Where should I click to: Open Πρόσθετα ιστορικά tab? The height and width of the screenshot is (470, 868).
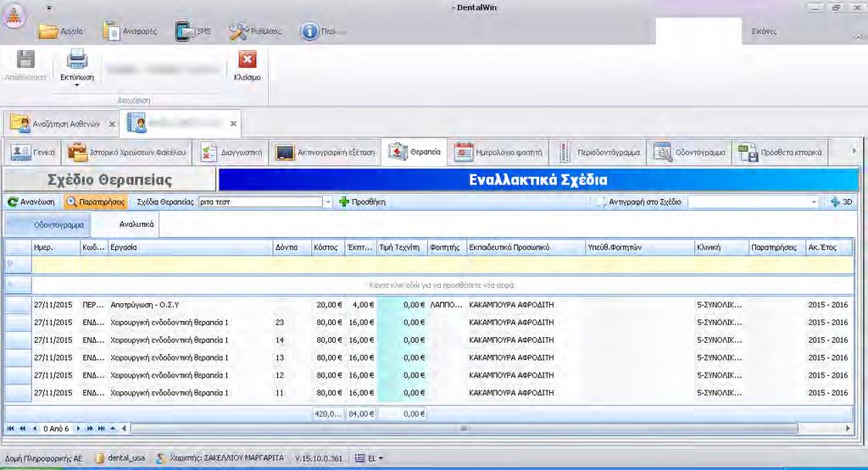click(x=780, y=152)
